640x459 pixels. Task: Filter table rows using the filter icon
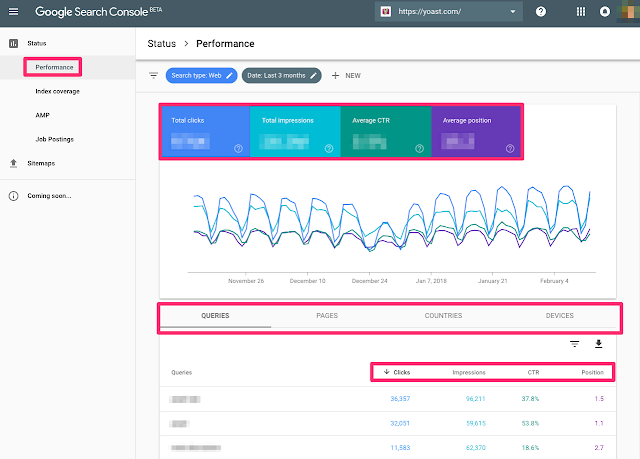[x=574, y=344]
